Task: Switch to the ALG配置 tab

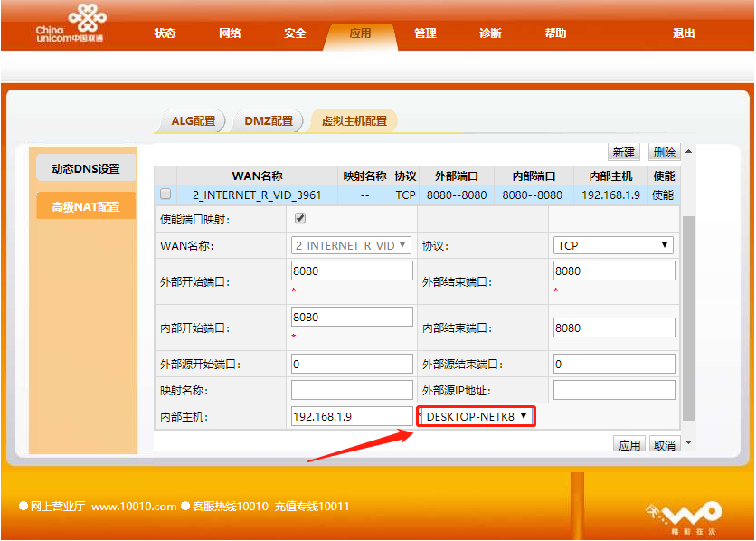Action: (x=193, y=120)
